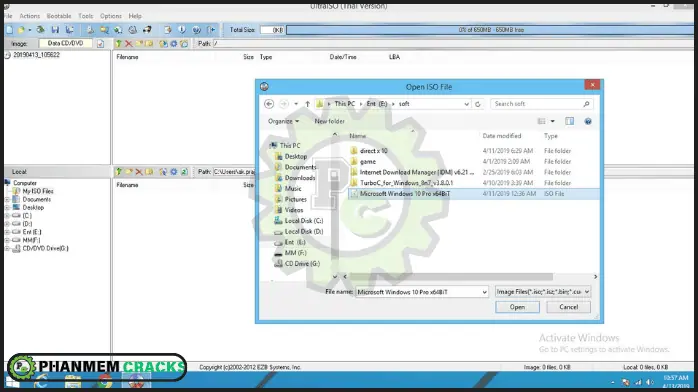Click the back arrow in Open ISO dialog
Viewport: 698px width, 392px height.
pos(269,104)
